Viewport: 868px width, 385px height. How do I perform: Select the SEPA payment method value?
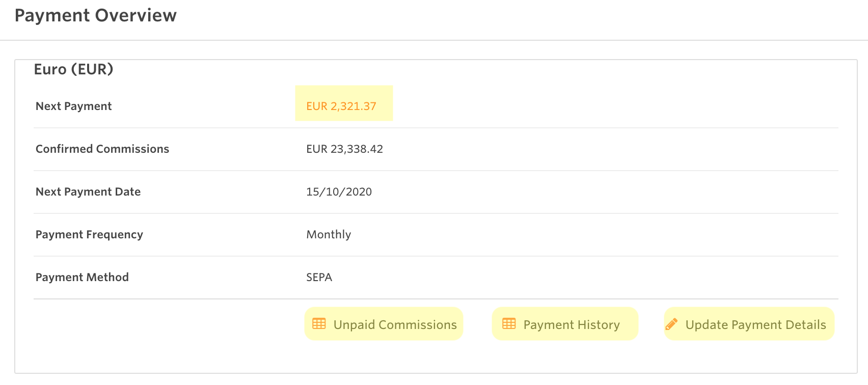319,277
